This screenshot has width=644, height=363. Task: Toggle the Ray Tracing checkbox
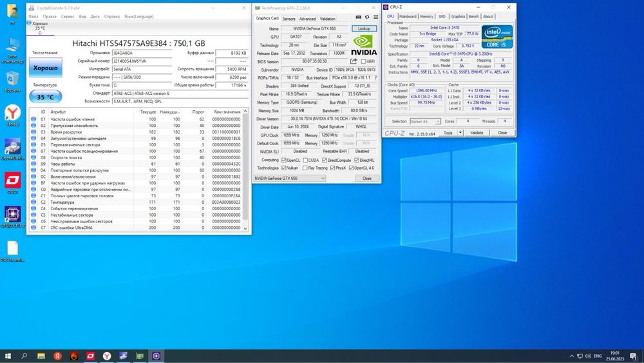tap(305, 168)
